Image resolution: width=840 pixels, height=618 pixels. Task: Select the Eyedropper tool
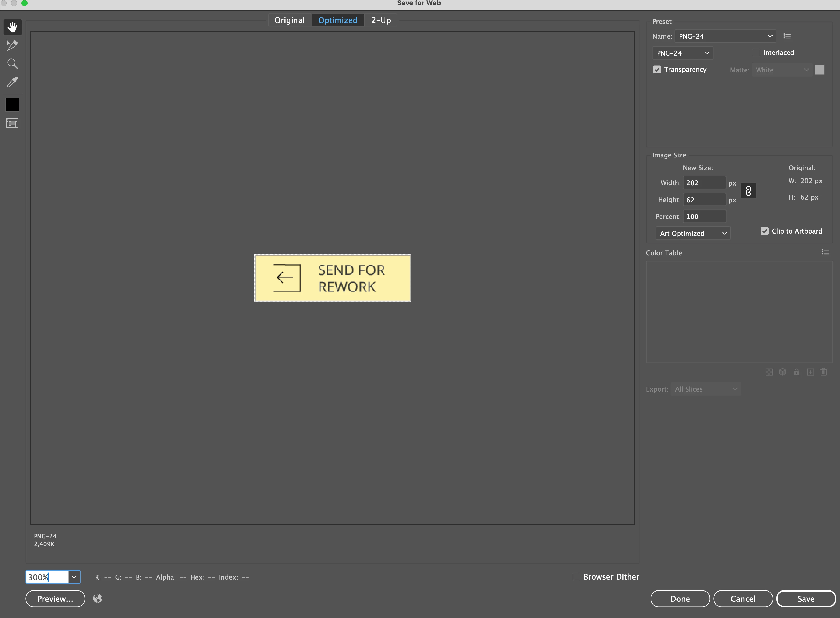click(x=12, y=82)
